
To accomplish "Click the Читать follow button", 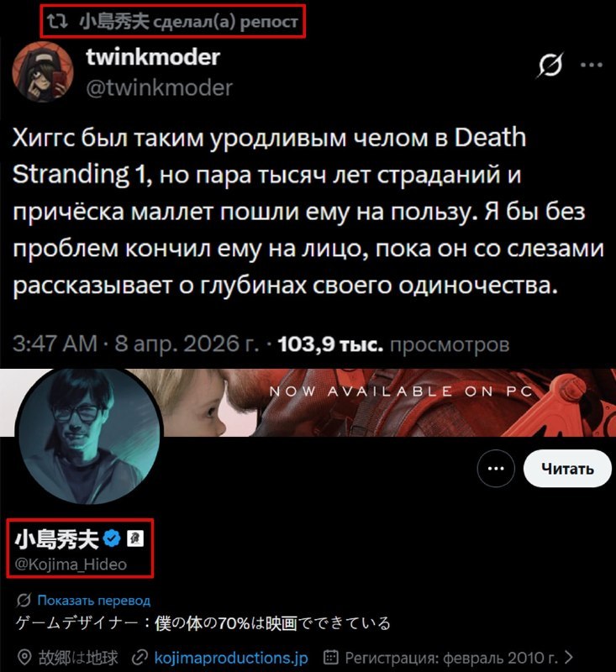I will pyautogui.click(x=567, y=469).
